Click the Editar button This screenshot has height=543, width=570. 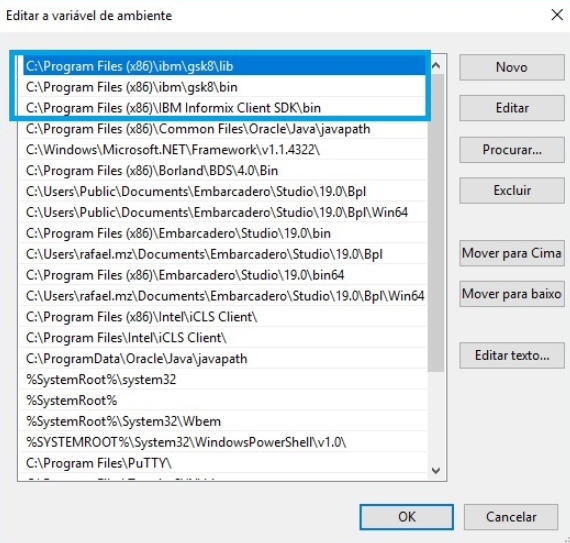point(511,108)
